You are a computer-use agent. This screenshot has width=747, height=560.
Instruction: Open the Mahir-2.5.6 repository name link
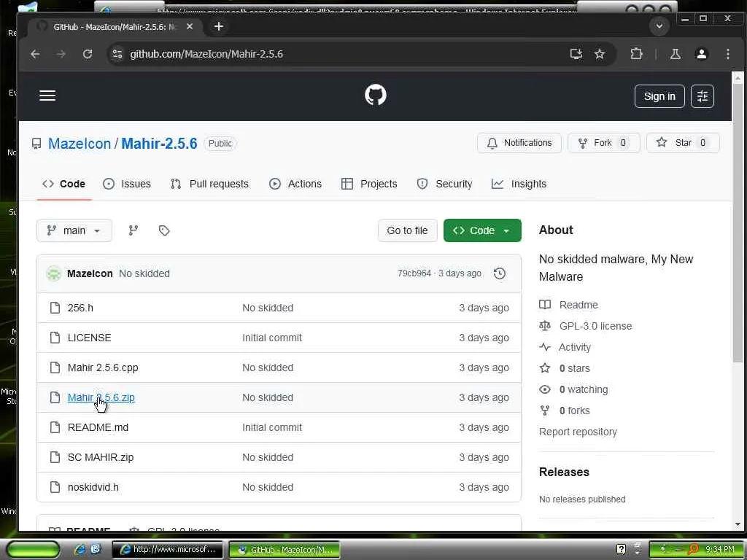(159, 144)
